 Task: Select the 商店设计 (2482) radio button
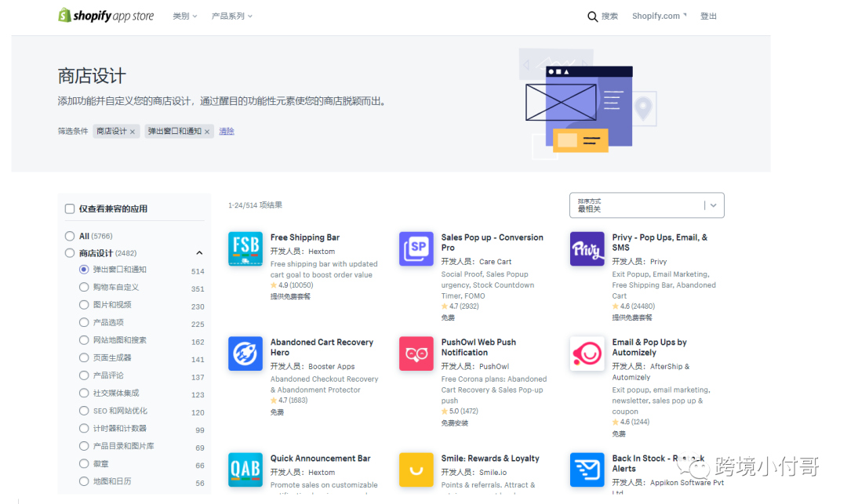[x=70, y=253]
